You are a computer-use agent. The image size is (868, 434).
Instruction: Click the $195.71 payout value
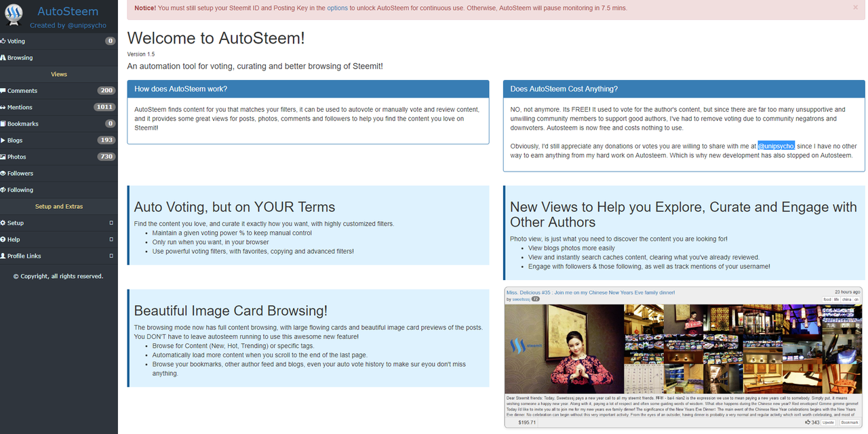[527, 422]
